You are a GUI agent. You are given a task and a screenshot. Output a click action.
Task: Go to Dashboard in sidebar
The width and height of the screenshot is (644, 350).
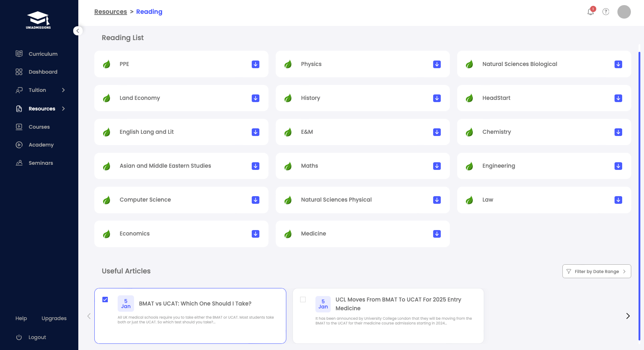[43, 72]
